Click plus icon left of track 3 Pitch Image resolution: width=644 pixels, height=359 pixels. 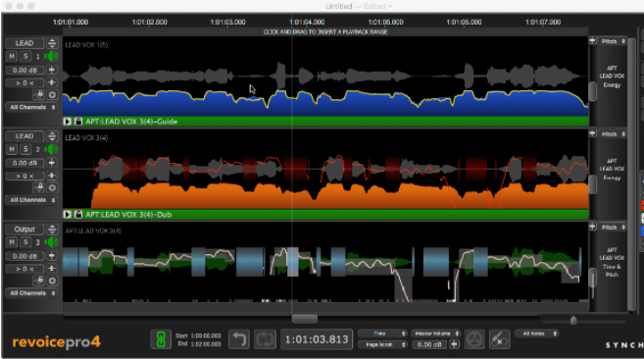[593, 227]
